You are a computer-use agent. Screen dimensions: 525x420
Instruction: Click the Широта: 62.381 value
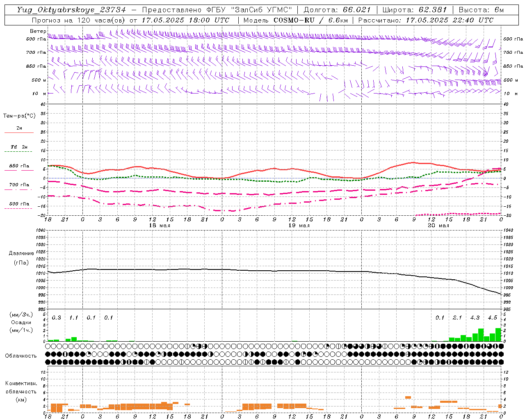click(415, 10)
